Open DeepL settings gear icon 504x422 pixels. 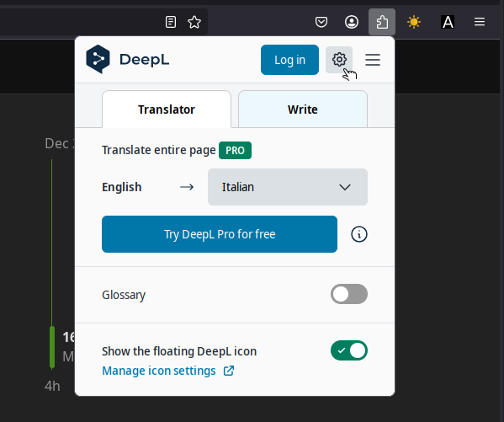coord(339,60)
